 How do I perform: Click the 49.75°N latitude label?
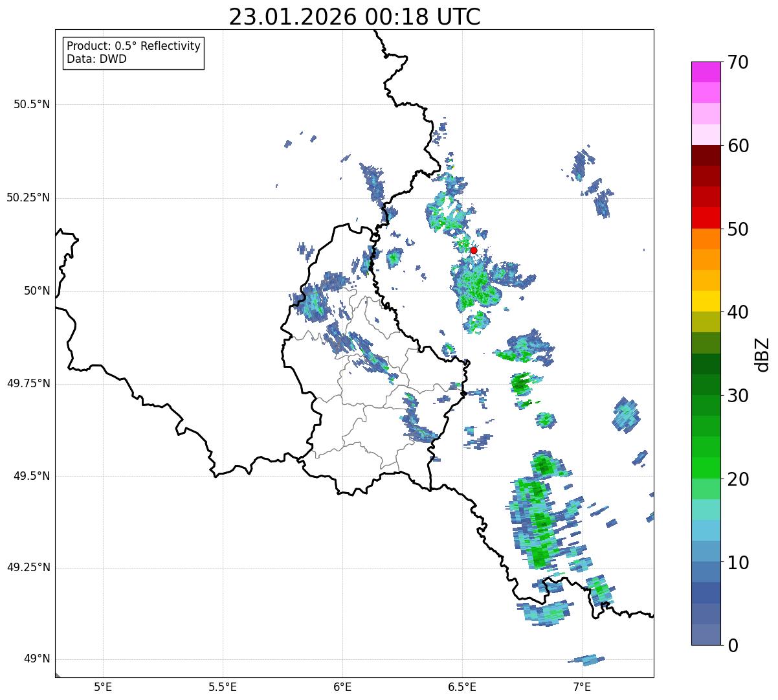pos(28,383)
